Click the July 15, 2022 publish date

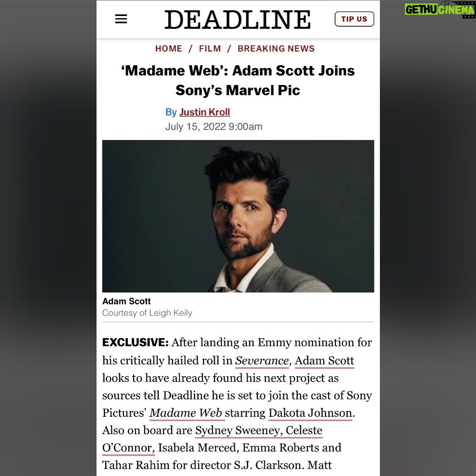point(214,127)
